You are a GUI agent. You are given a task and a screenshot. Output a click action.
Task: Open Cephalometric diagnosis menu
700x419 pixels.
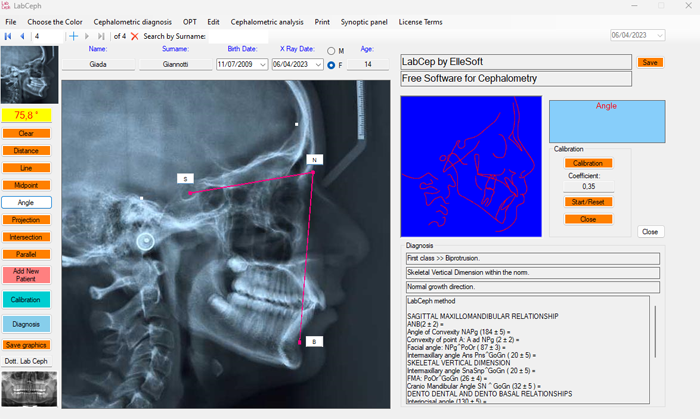coord(133,22)
